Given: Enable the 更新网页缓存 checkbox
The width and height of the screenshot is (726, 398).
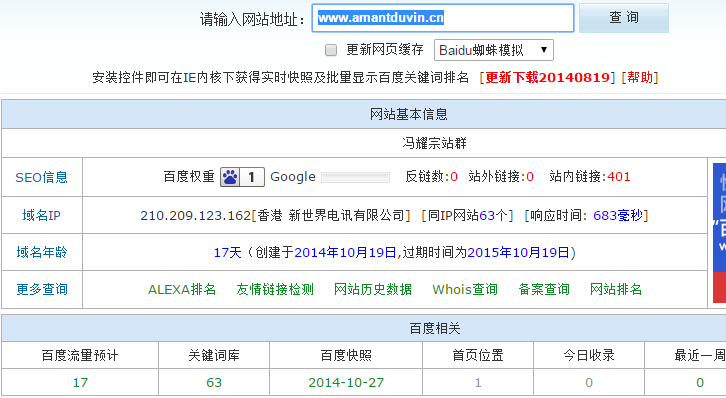Looking at the screenshot, I should point(331,50).
